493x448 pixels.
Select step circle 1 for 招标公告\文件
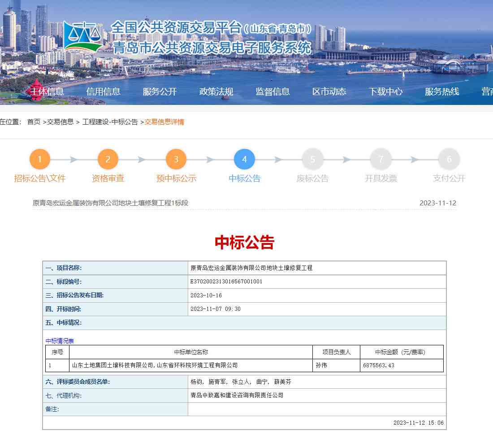(x=40, y=159)
